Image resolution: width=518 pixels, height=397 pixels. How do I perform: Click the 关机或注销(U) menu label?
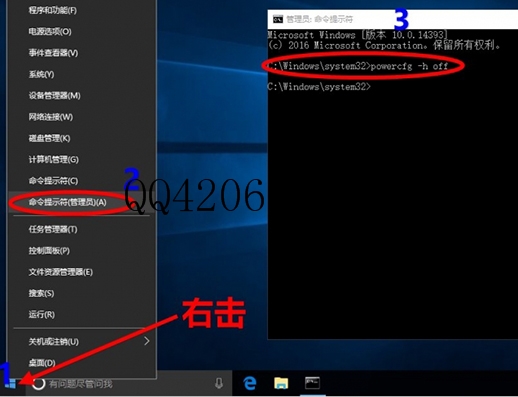(54, 342)
